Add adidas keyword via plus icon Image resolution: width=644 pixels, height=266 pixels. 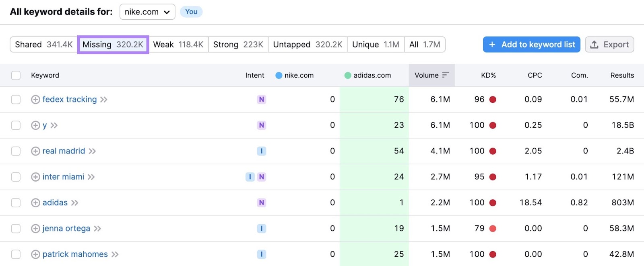(x=35, y=203)
